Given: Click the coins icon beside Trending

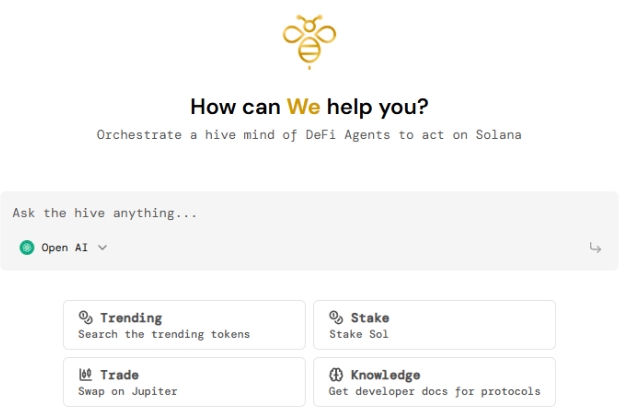Looking at the screenshot, I should (86, 317).
